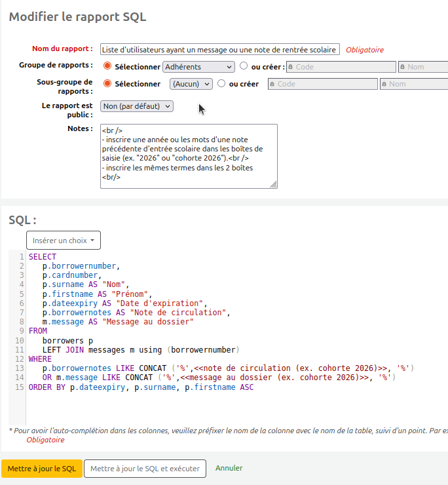The width and height of the screenshot is (448, 485).
Task: Click the lock icon in group Nom field
Action: coord(403,67)
